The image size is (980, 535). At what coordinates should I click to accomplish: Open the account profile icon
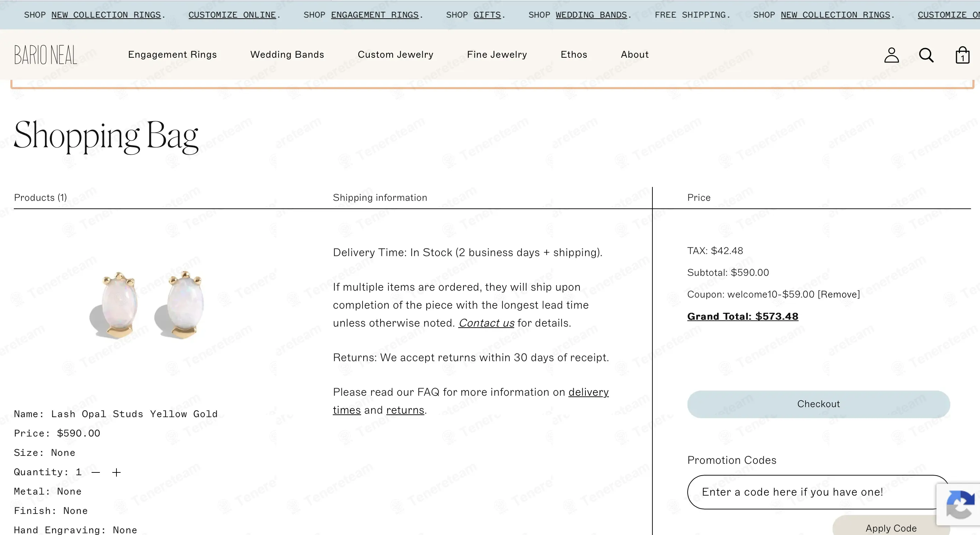(891, 55)
